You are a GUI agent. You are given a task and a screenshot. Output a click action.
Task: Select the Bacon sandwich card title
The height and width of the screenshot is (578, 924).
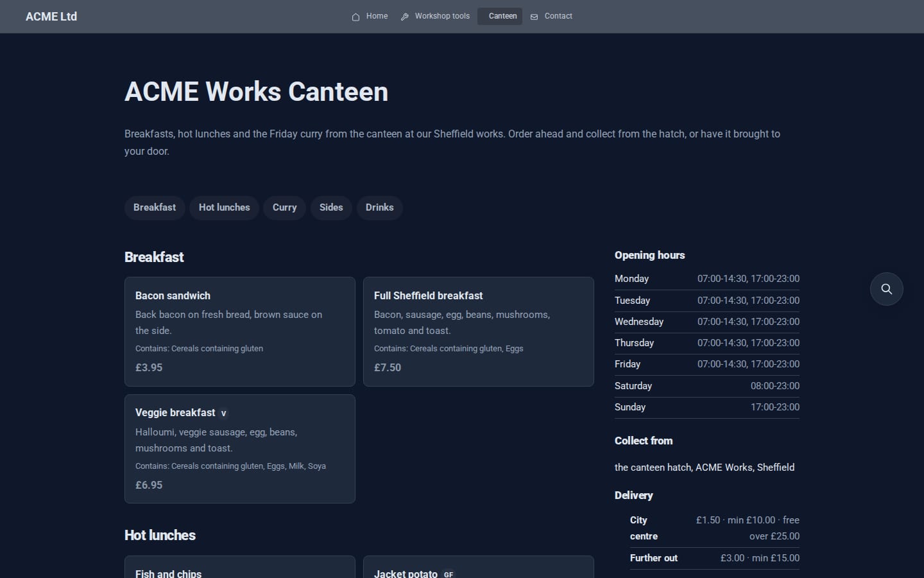tap(173, 295)
